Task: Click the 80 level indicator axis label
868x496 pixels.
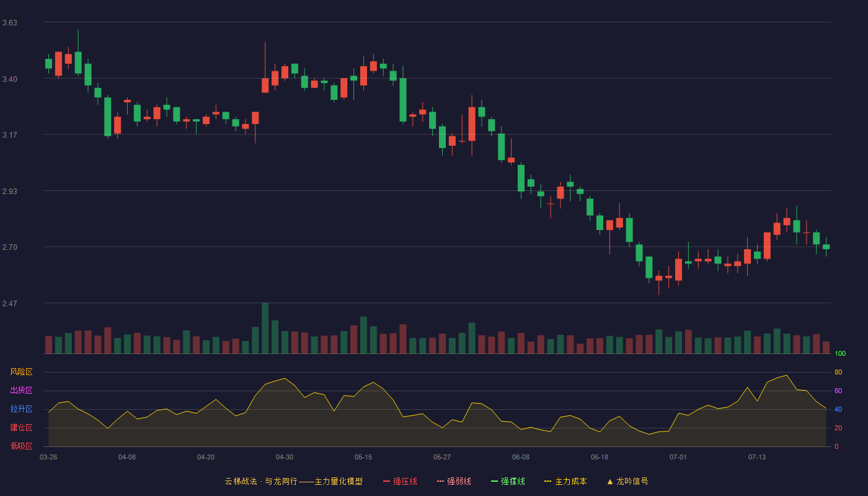Action: tap(838, 372)
